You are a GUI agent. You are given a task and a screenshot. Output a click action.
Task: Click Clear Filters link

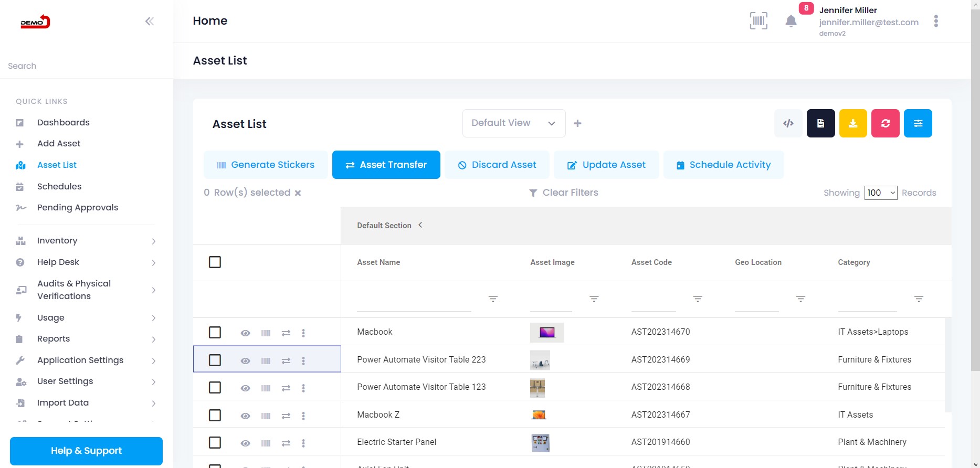point(563,193)
